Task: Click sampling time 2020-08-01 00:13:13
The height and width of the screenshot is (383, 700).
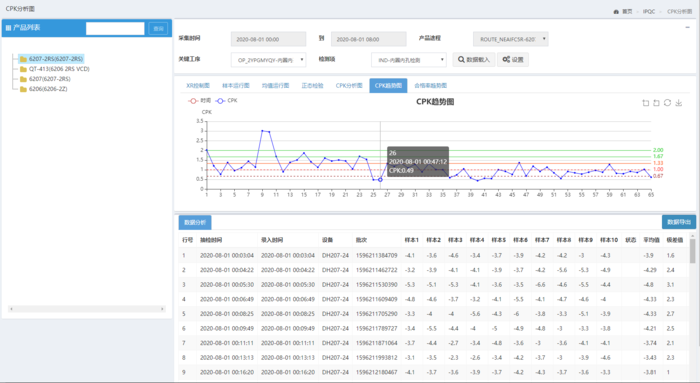Action: click(227, 358)
